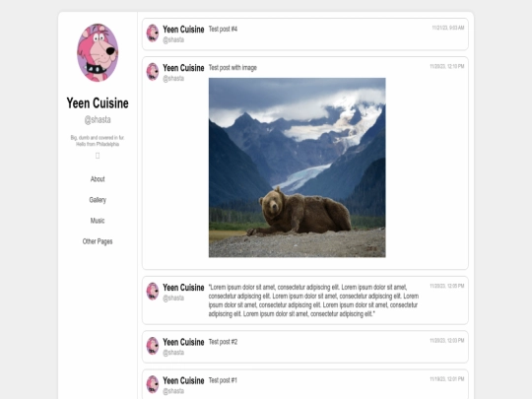The image size is (532, 399).
Task: Click the 'Test post with image' text
Action: 233,68
